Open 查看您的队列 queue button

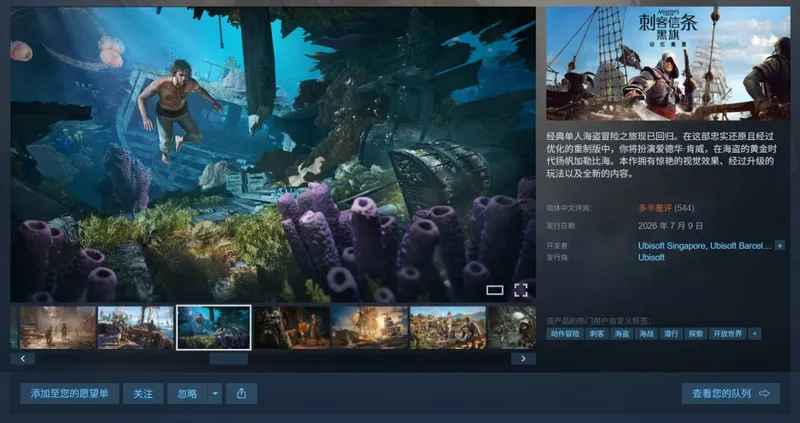pos(731,393)
